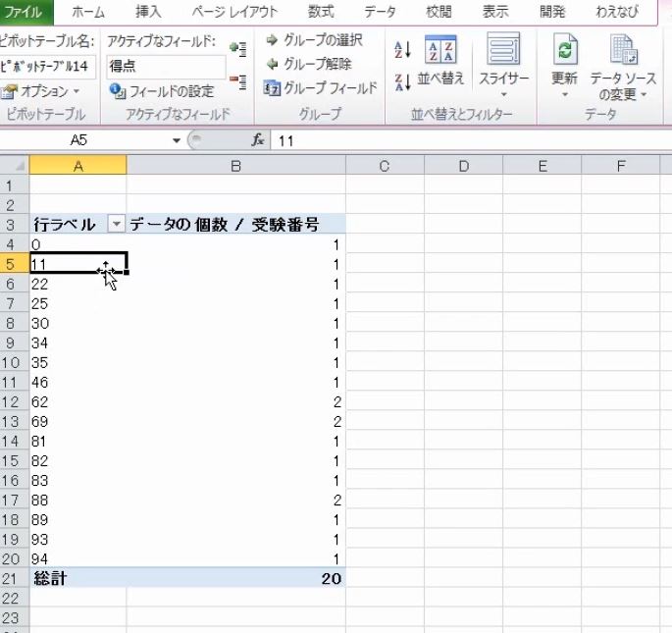
Task: Open the ページ レイアウト tab
Action: (x=234, y=12)
